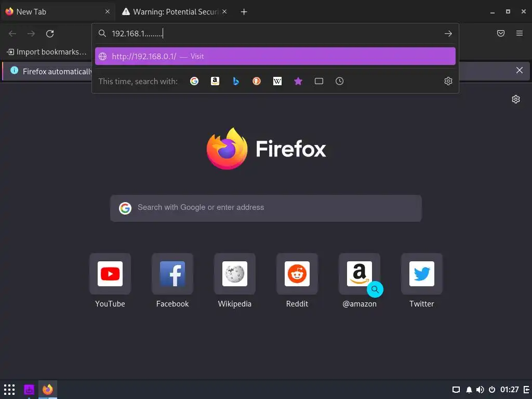Click the logout icon in tray
The width and height of the screenshot is (532, 399).
click(x=526, y=390)
